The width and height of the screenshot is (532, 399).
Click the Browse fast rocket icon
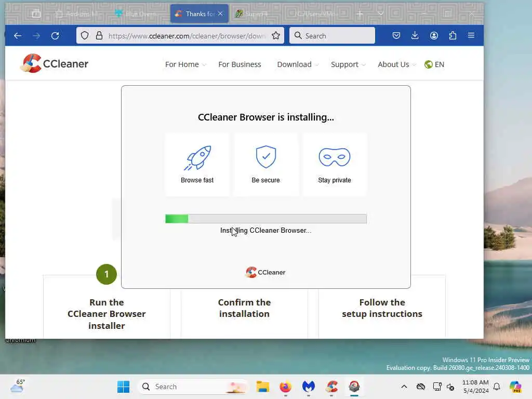[197, 157]
